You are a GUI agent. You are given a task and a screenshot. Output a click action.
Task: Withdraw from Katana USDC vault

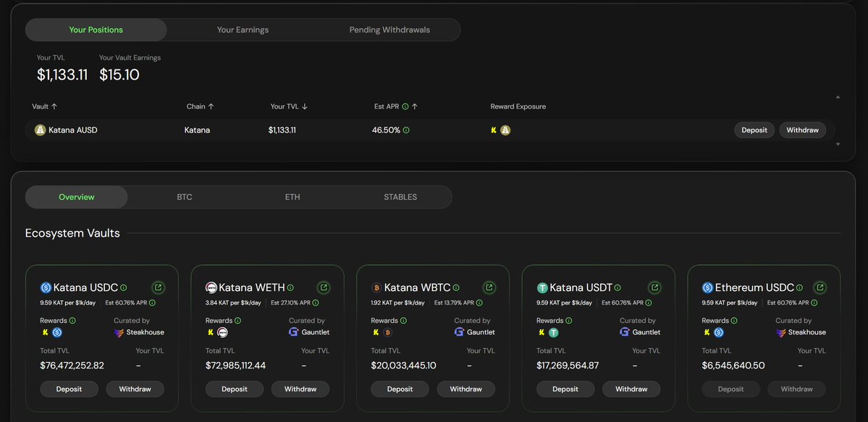(135, 389)
